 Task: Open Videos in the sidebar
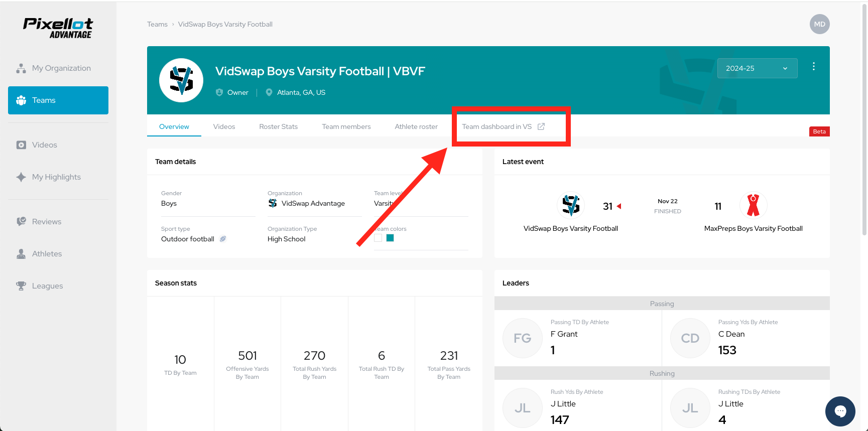tap(58, 145)
